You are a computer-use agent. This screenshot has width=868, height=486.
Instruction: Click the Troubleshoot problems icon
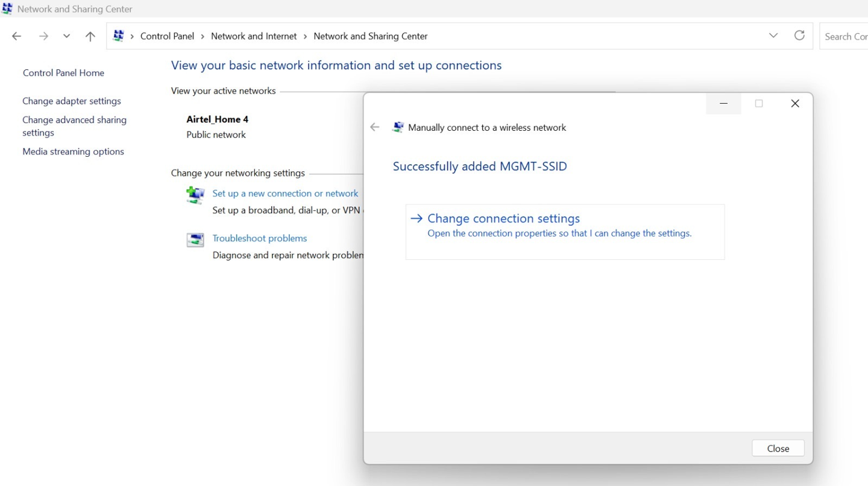(195, 239)
